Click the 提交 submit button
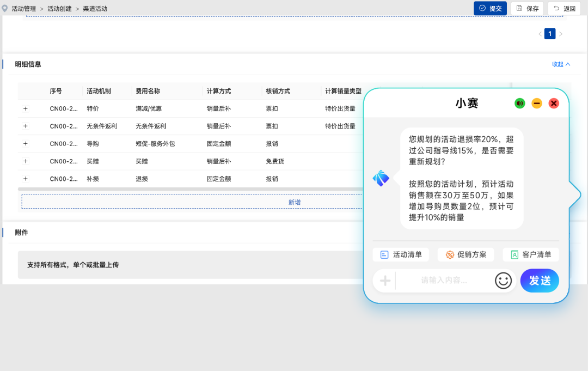The image size is (588, 371). pyautogui.click(x=490, y=8)
